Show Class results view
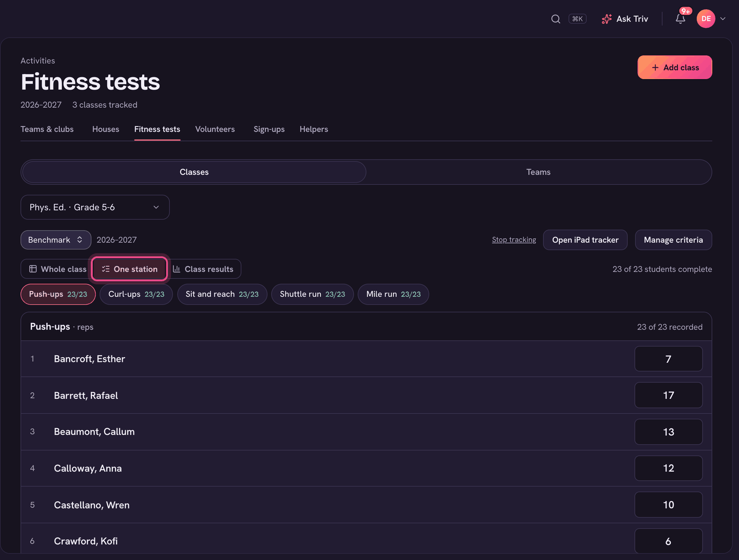Viewport: 739px width, 560px height. 203,269
